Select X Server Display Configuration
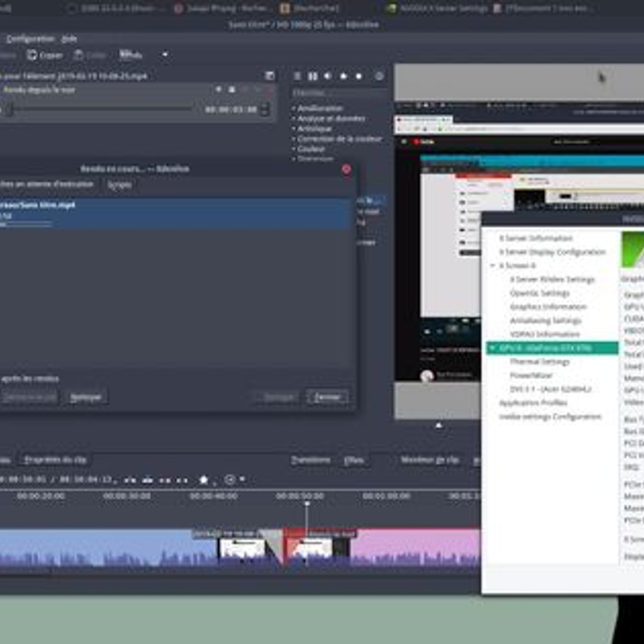 tap(552, 252)
